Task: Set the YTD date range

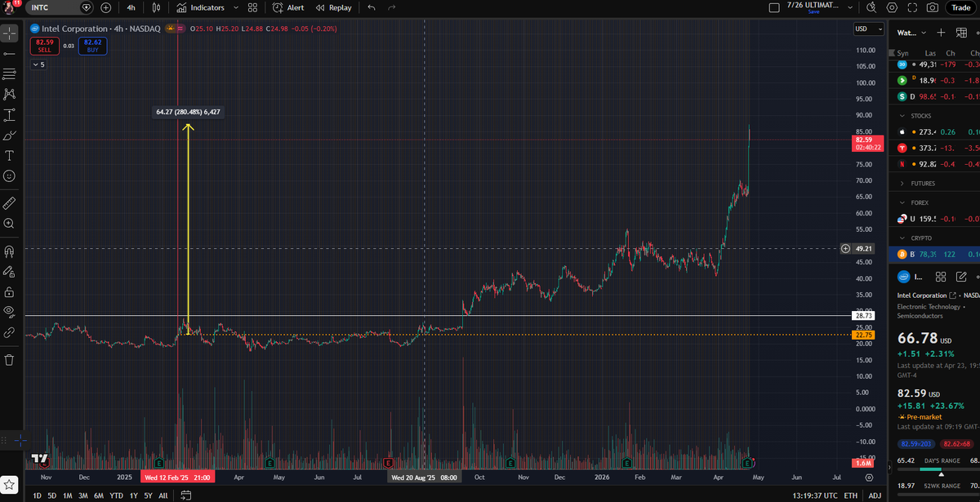Action: [x=117, y=495]
